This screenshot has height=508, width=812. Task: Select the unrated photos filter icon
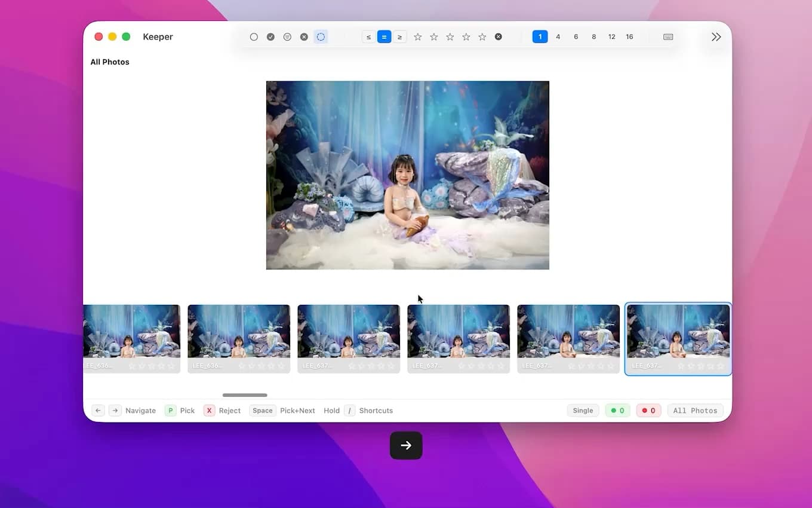tap(254, 36)
